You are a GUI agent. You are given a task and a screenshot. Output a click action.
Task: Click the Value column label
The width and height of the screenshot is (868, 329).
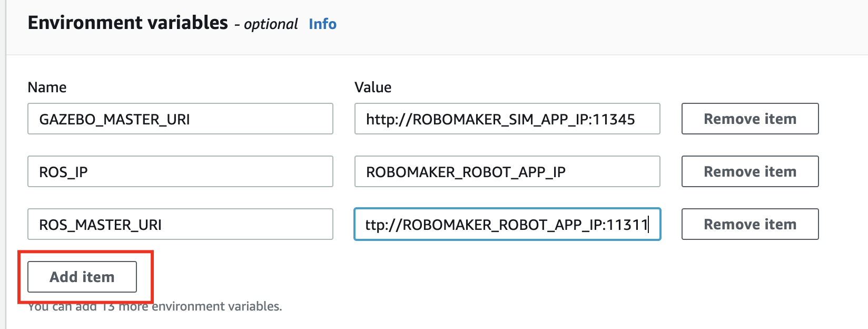point(373,87)
